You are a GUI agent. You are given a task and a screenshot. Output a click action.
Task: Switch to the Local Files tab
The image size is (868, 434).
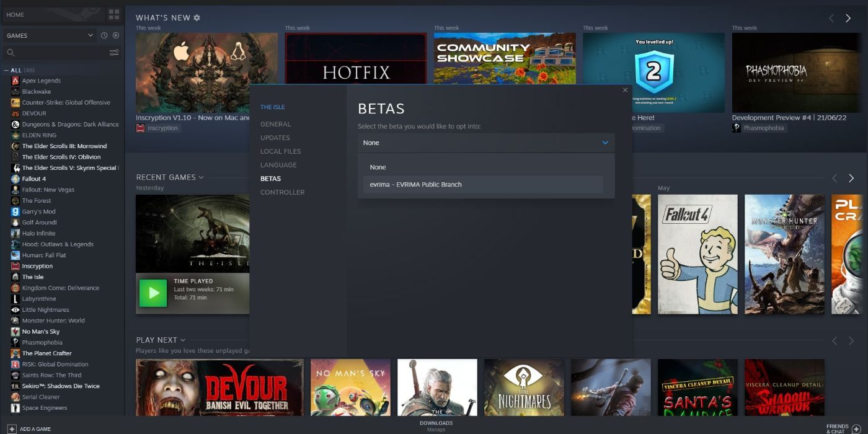point(280,151)
